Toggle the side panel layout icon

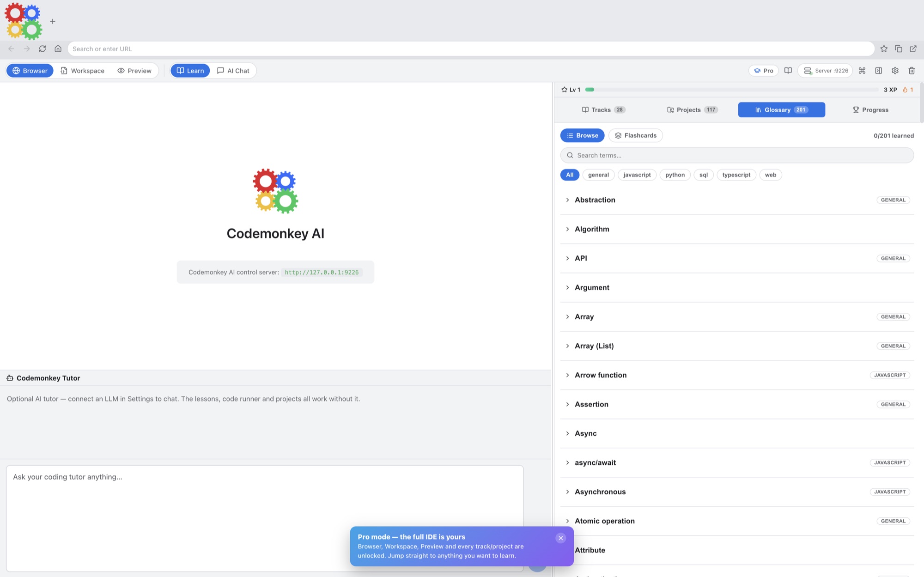879,71
